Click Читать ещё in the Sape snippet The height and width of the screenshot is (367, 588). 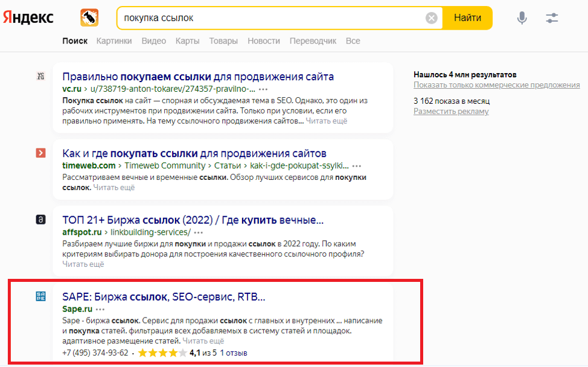pyautogui.click(x=203, y=341)
